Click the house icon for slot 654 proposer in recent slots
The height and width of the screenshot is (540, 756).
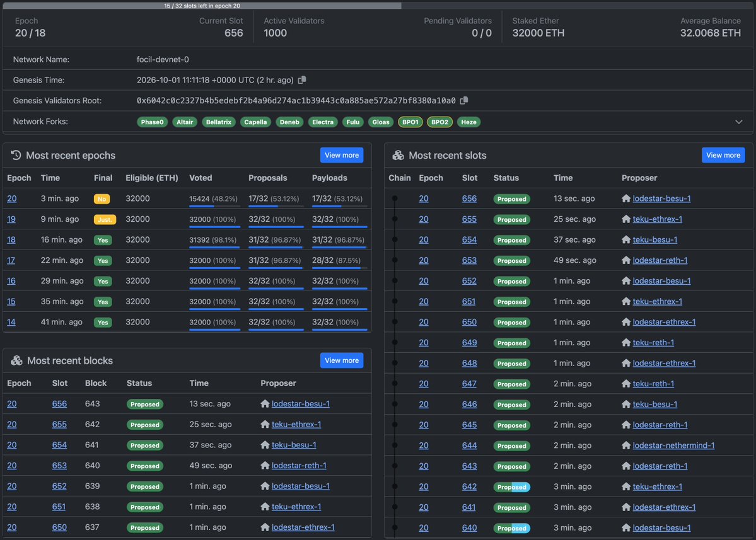pyautogui.click(x=626, y=239)
